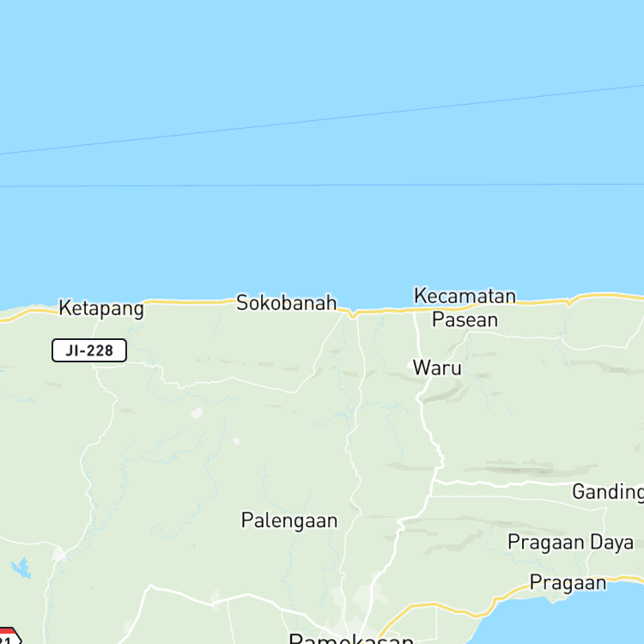Click the JI-228 road shield

tap(89, 350)
